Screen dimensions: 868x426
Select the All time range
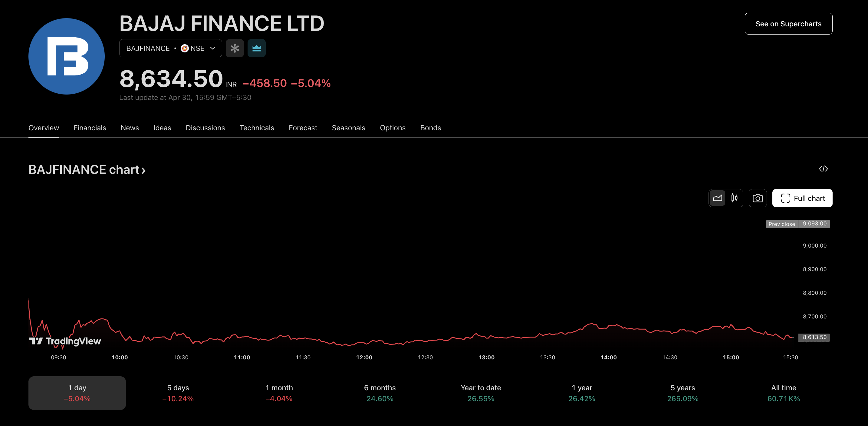[784, 393]
